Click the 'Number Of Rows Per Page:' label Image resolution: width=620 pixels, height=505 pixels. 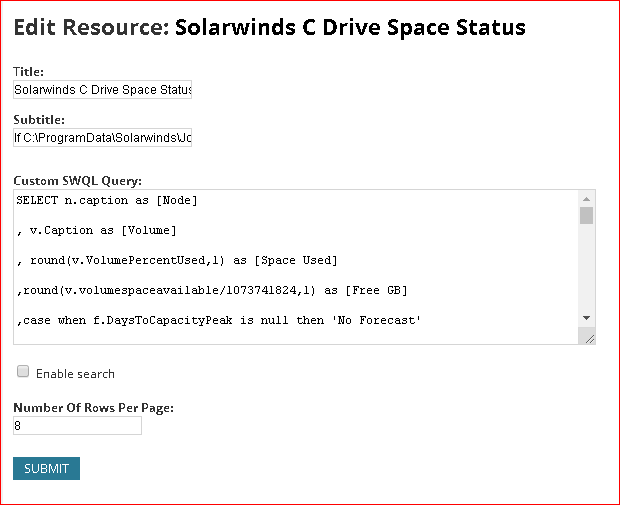(x=94, y=408)
